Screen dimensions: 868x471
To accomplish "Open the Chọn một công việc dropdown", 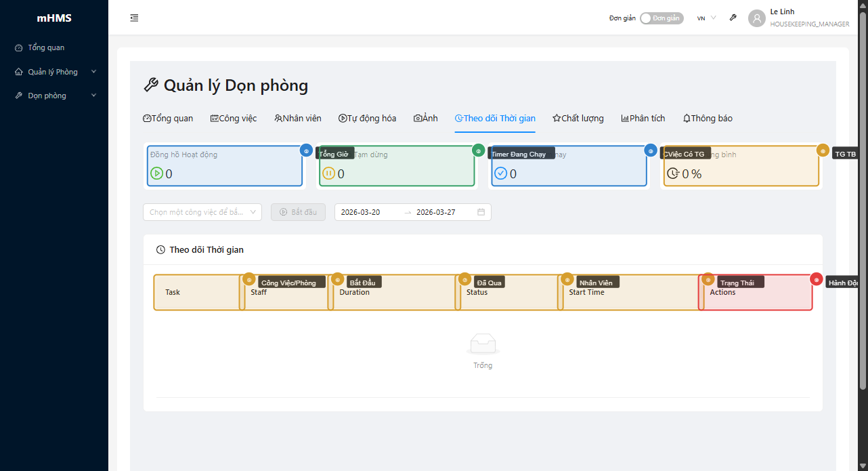I will point(202,212).
